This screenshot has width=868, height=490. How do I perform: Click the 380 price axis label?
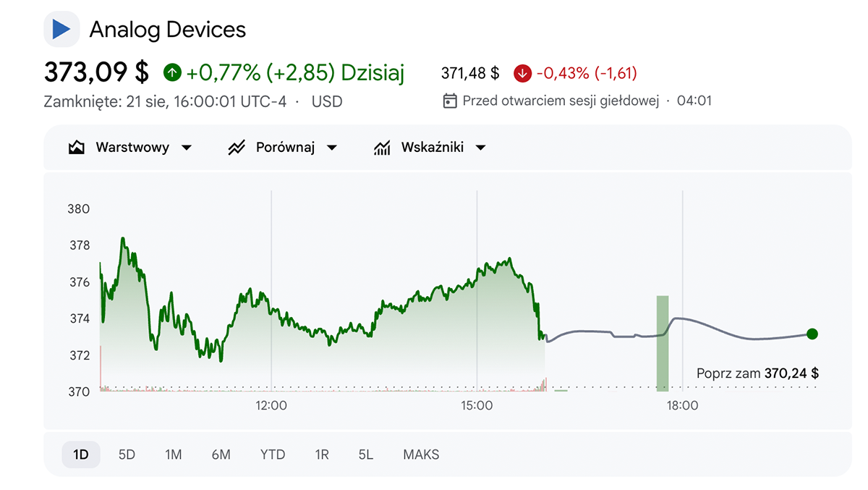pyautogui.click(x=78, y=209)
